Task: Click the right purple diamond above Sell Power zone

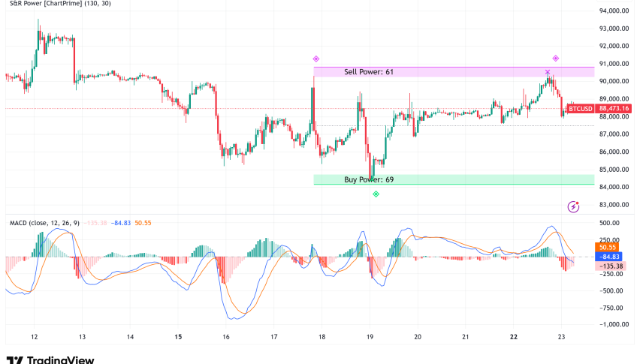Action: 556,59
